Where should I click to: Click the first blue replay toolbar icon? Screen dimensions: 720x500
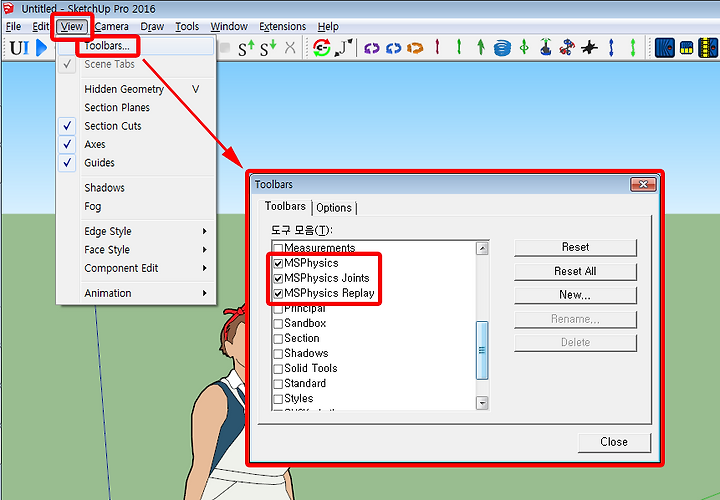(665, 48)
